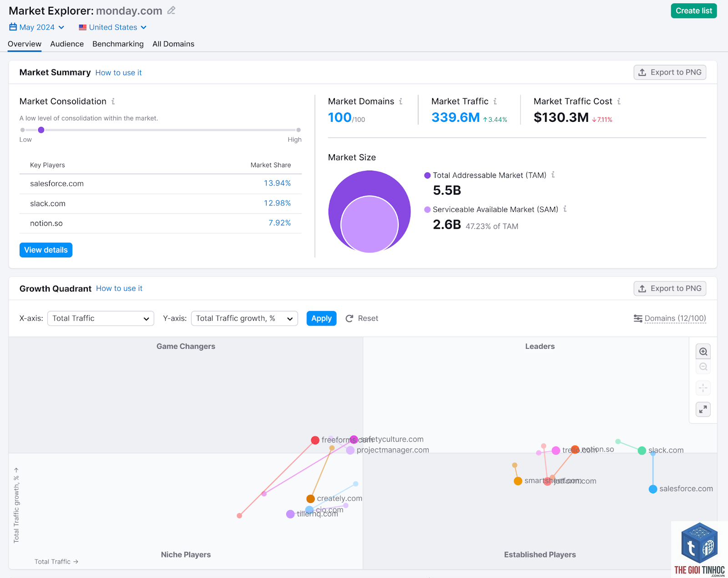Click the notion.so 7.92% market share value
Viewport: 728px width, 578px height.
tap(279, 223)
